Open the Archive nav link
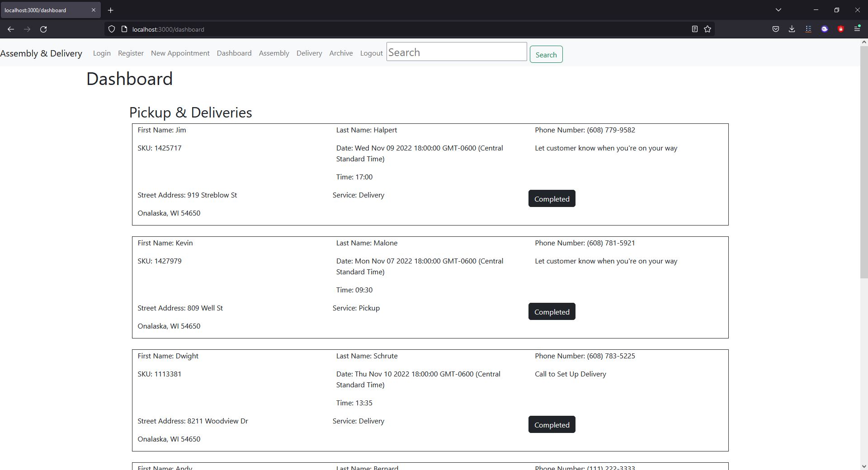Image resolution: width=868 pixels, height=470 pixels. tap(341, 53)
